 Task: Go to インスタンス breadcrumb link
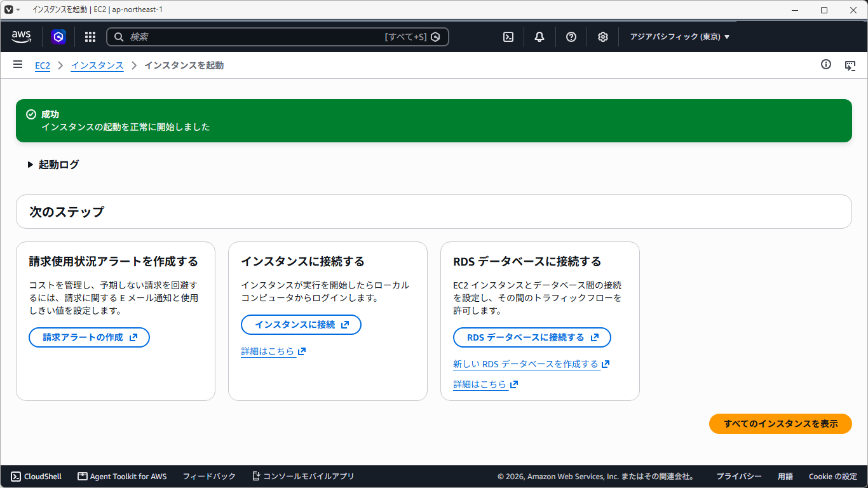pos(97,65)
